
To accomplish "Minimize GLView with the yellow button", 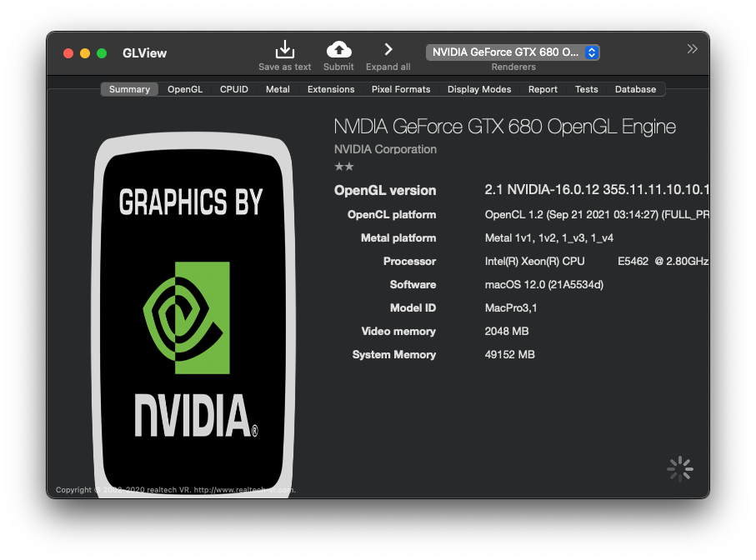I will pyautogui.click(x=85, y=53).
